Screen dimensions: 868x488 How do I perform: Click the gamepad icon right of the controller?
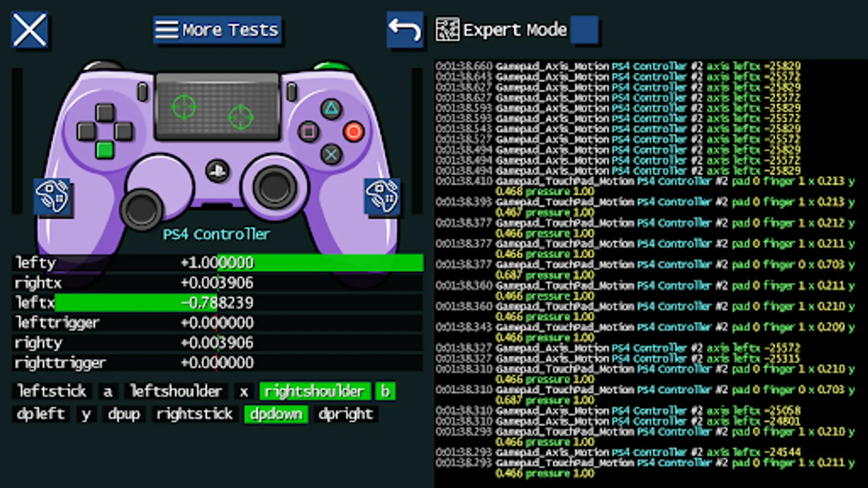[x=382, y=196]
